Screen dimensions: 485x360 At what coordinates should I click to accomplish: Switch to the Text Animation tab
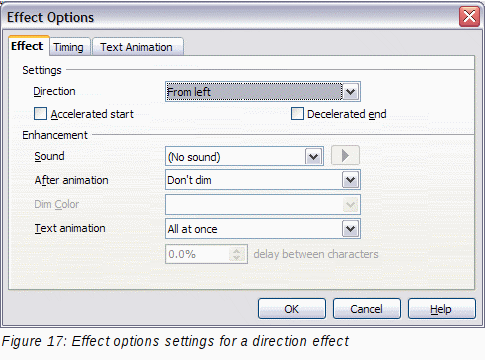(137, 47)
